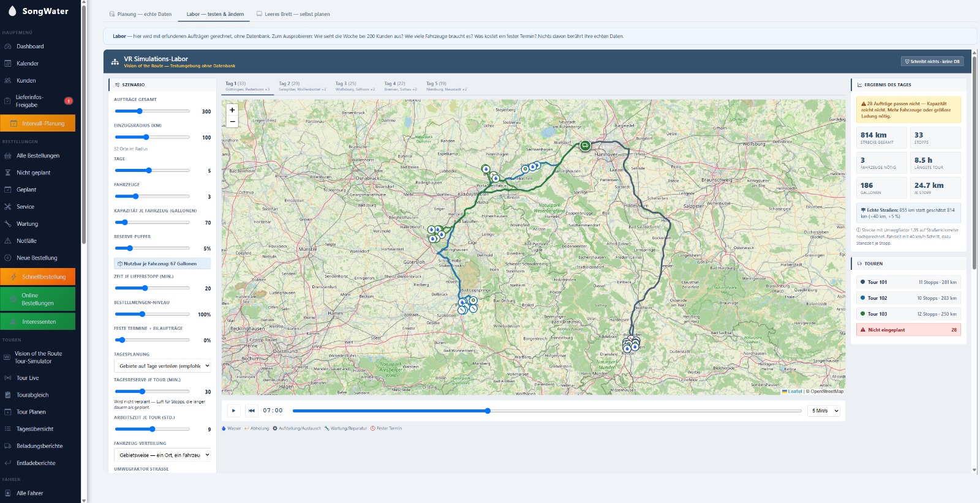Open Lieferinfos-Freigabe in the sidebar
Image resolution: width=980 pixels, height=503 pixels.
point(39,101)
